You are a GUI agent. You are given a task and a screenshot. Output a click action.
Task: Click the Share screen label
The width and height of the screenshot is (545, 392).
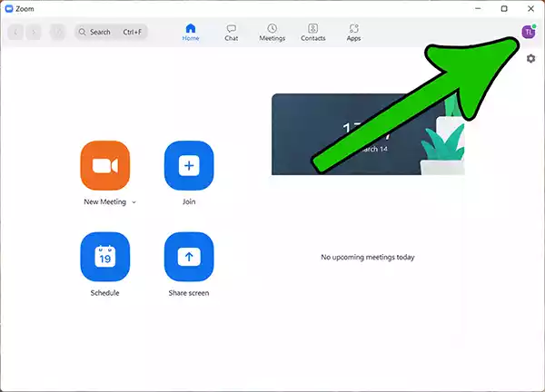189,293
